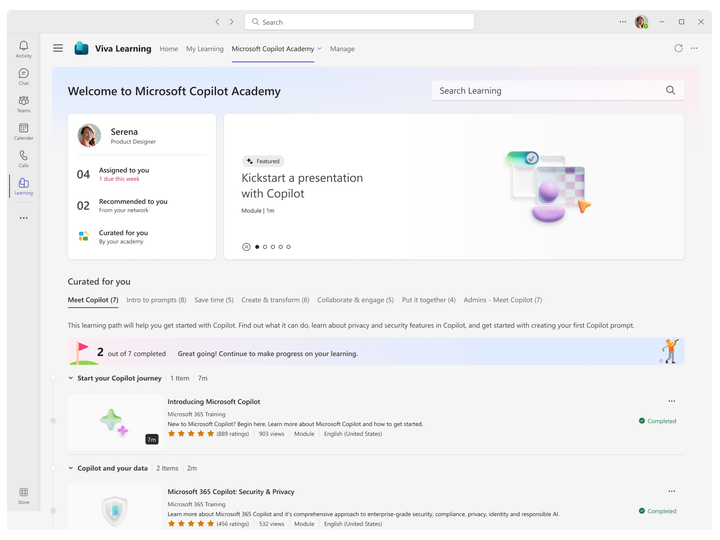The image size is (720, 540).
Task: Select the Meet Copilot (7) tab
Action: click(x=93, y=300)
